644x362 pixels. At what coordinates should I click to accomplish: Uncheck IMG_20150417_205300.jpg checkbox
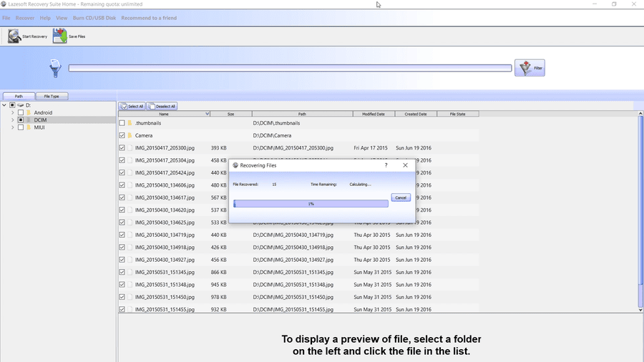pyautogui.click(x=122, y=148)
